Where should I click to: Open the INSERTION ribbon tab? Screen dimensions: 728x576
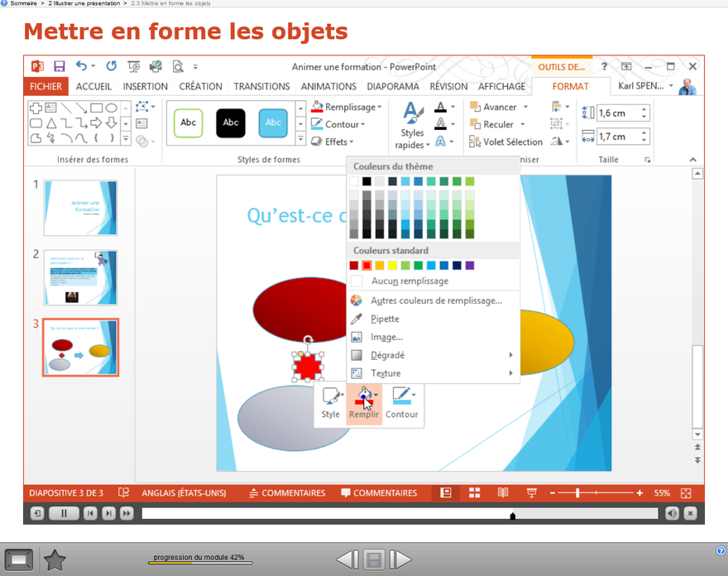145,86
